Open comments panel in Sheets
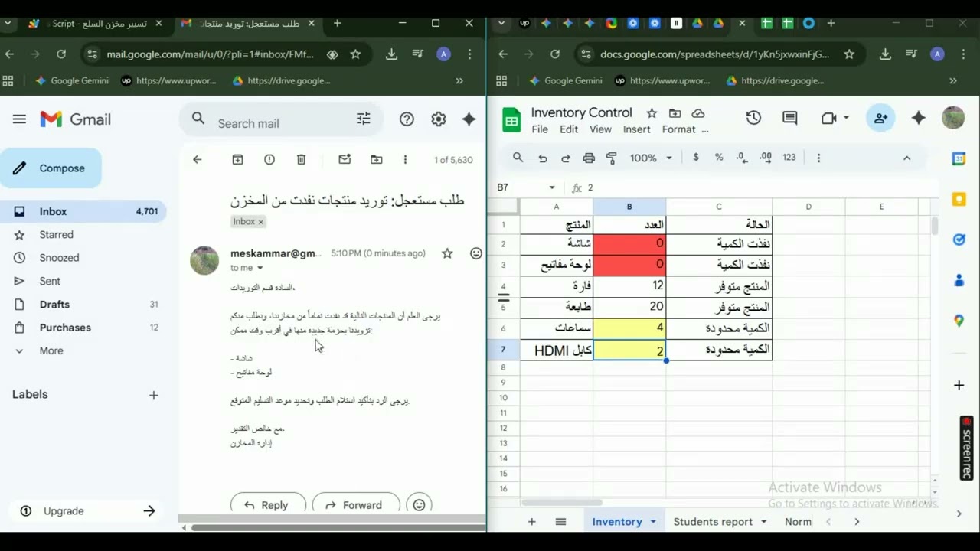 pos(789,118)
